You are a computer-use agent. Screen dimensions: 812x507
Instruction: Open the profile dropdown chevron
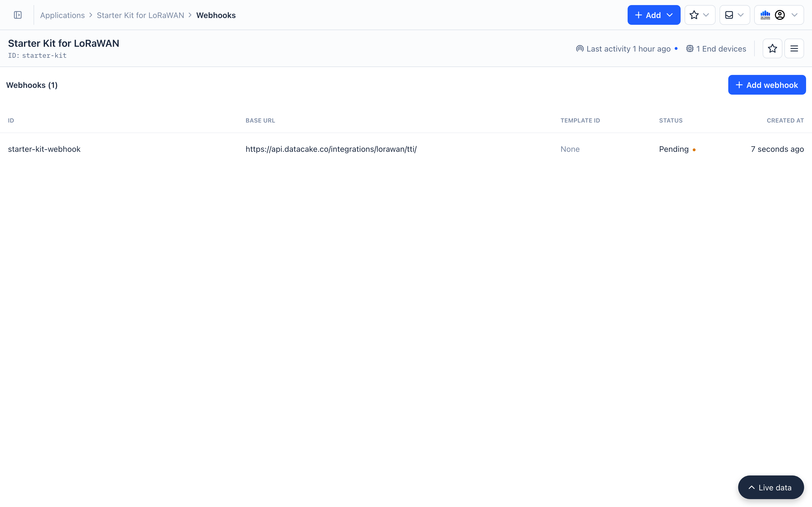[x=795, y=15]
